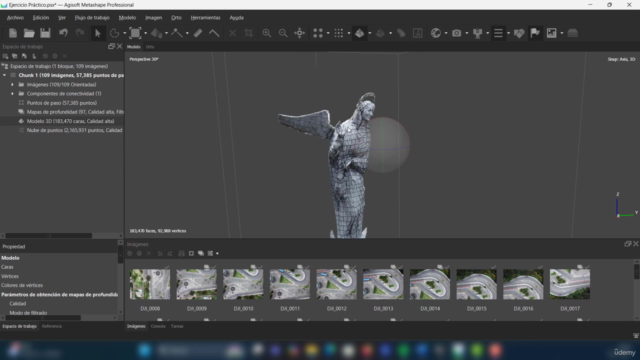
Task: Select the Ruler measurement tool
Action: (x=198, y=33)
